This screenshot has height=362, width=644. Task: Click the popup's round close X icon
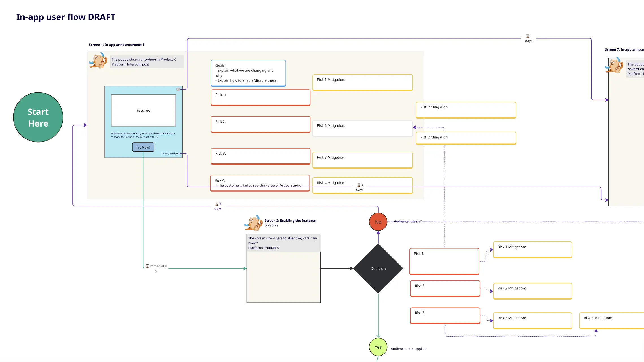coord(178,89)
